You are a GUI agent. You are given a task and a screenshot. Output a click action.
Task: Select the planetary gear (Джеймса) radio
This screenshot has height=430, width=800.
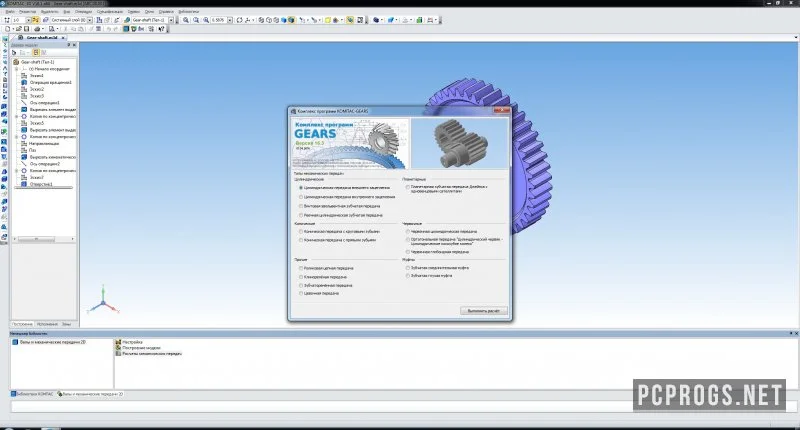[x=408, y=187]
